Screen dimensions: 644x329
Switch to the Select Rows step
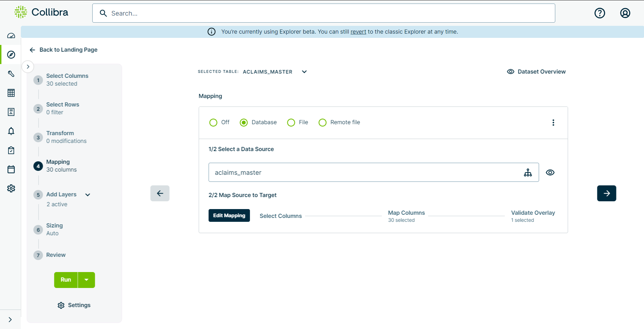coord(63,104)
